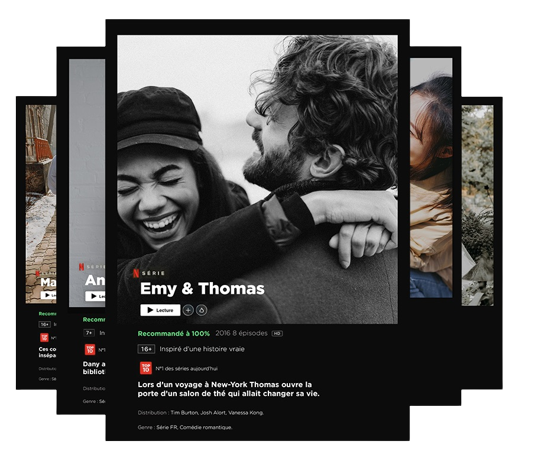Add Emy & Thomas to list with plus icon
Viewport: 538px width, 464px height.
click(188, 310)
